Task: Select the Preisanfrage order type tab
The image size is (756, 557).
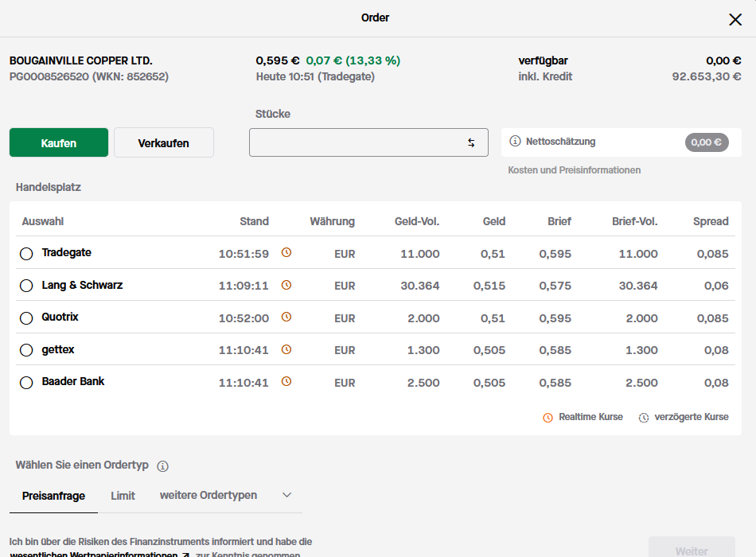Action: [53, 496]
